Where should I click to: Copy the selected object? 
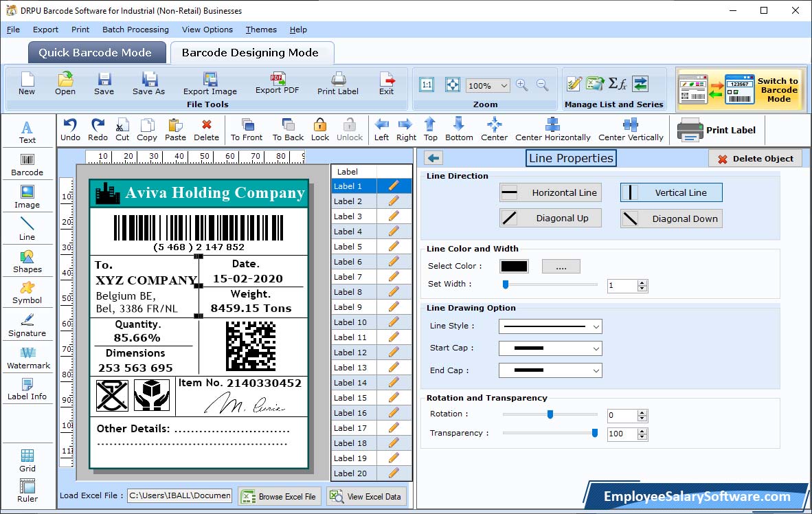tap(147, 130)
